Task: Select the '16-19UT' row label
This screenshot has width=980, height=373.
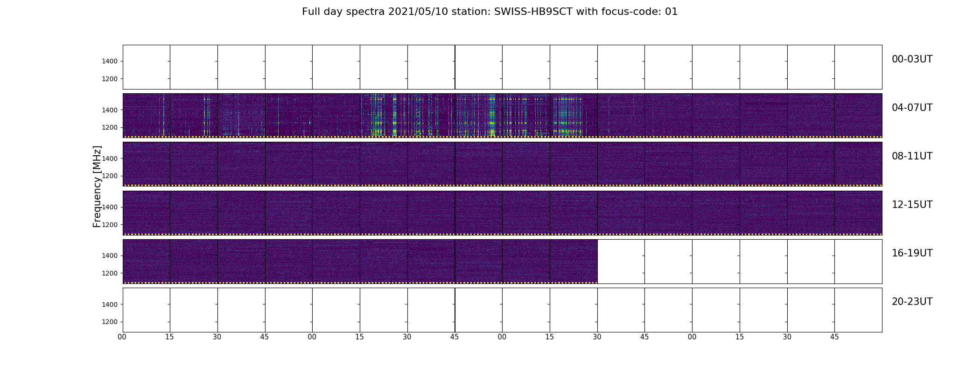Action: (912, 253)
